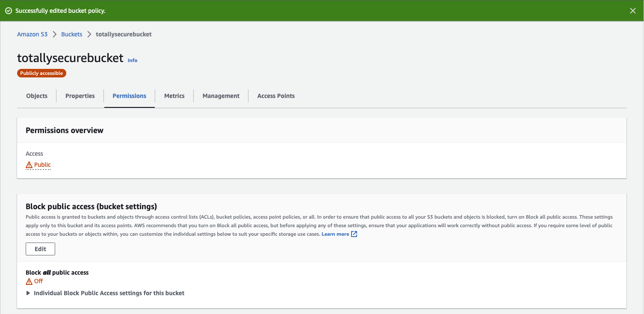Click the warning triangle next to Off
644x314 pixels.
[29, 281]
